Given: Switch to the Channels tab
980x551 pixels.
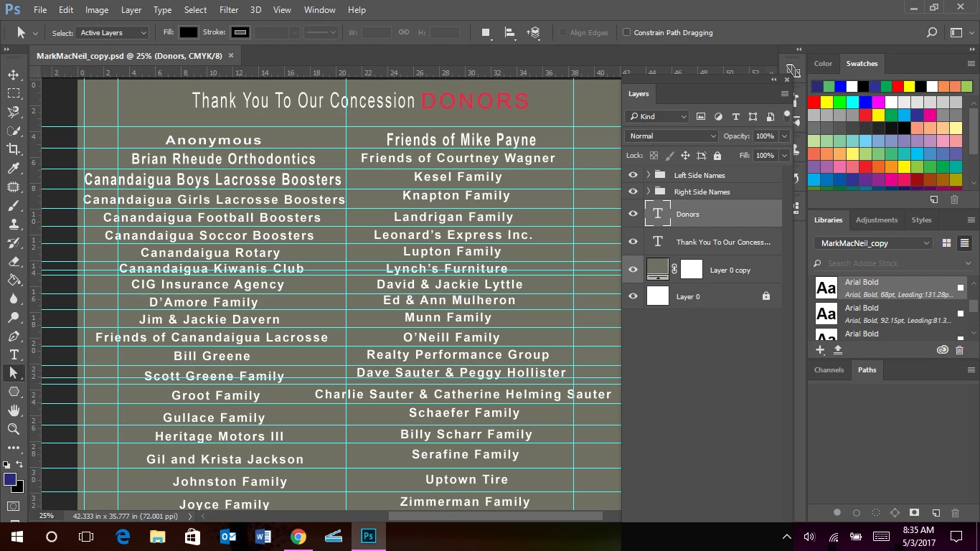Looking at the screenshot, I should point(829,369).
